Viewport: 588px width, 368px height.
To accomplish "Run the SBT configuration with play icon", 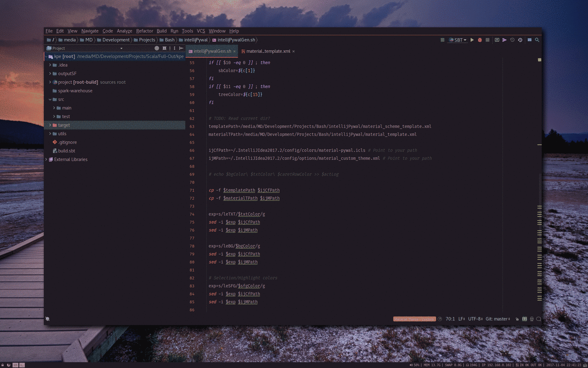I will (472, 40).
